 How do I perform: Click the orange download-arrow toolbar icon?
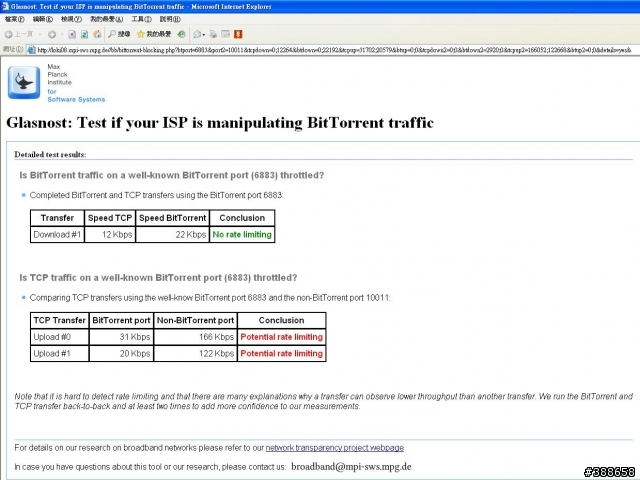pos(238,34)
